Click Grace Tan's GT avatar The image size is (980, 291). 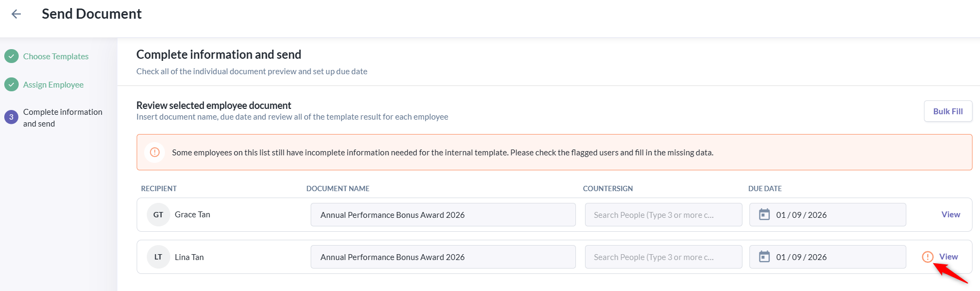tap(159, 215)
